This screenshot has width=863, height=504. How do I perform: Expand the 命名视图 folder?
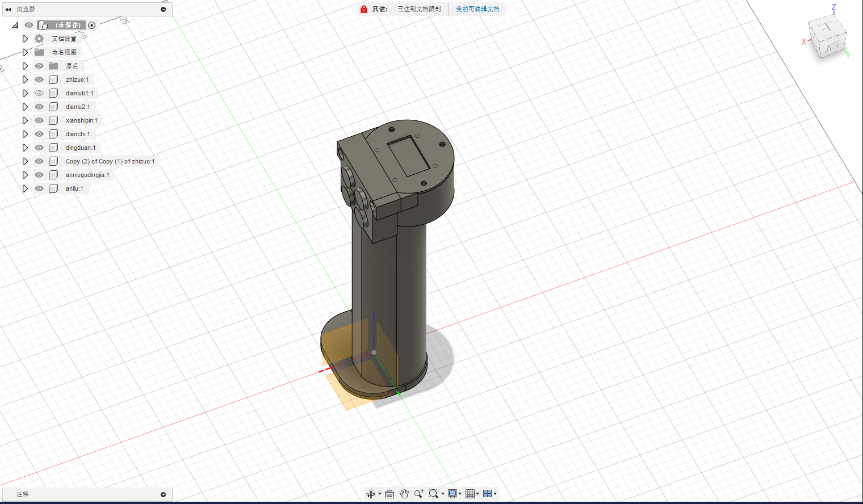point(25,52)
